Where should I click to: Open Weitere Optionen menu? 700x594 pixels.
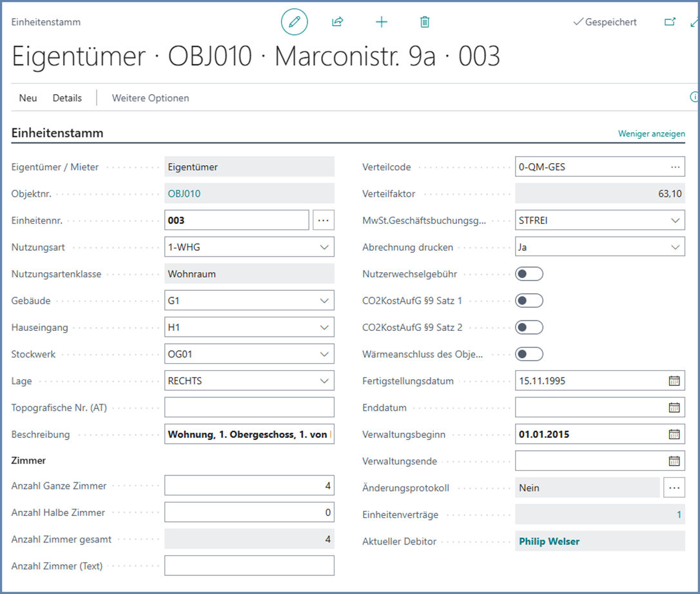[150, 98]
